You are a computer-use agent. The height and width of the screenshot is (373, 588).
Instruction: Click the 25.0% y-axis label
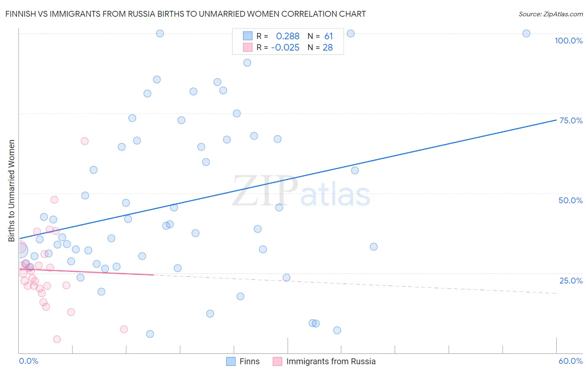pyautogui.click(x=571, y=281)
